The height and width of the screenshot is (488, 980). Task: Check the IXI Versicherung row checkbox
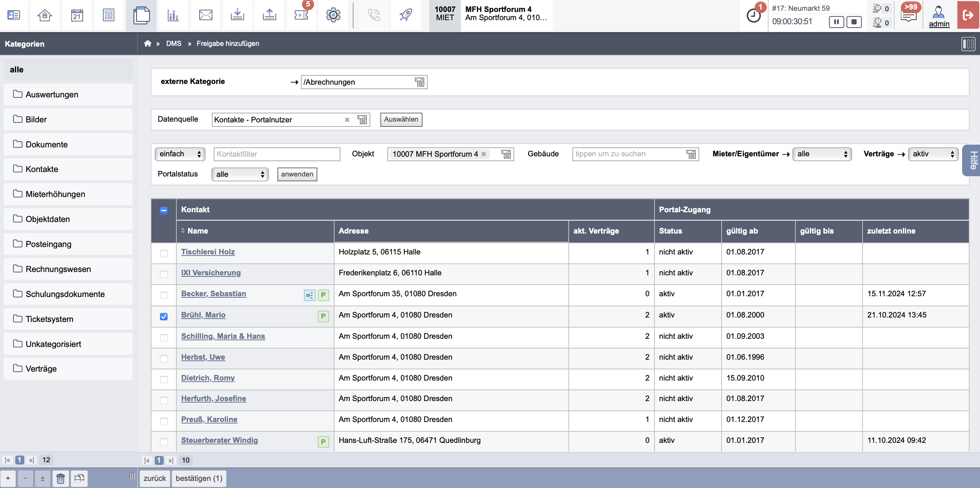point(164,275)
